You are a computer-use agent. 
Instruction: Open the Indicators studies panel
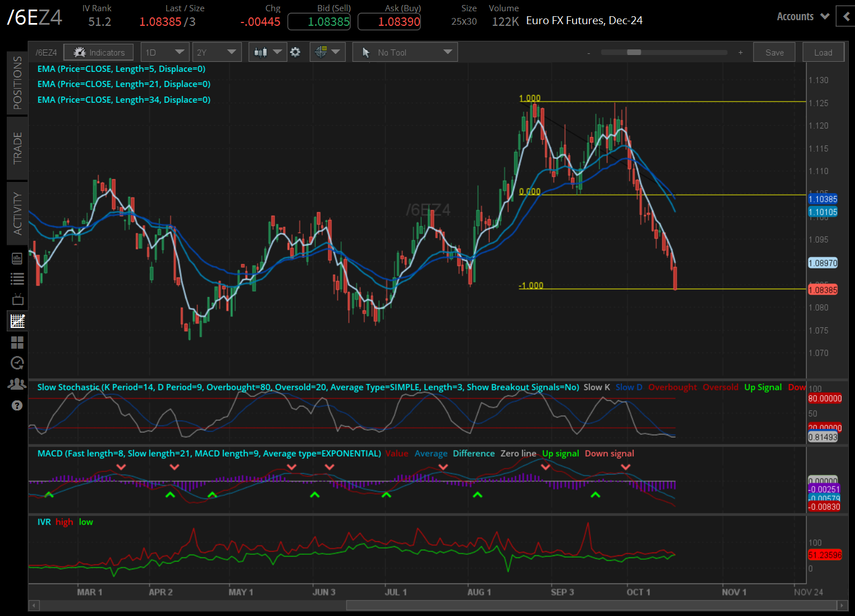(x=99, y=52)
